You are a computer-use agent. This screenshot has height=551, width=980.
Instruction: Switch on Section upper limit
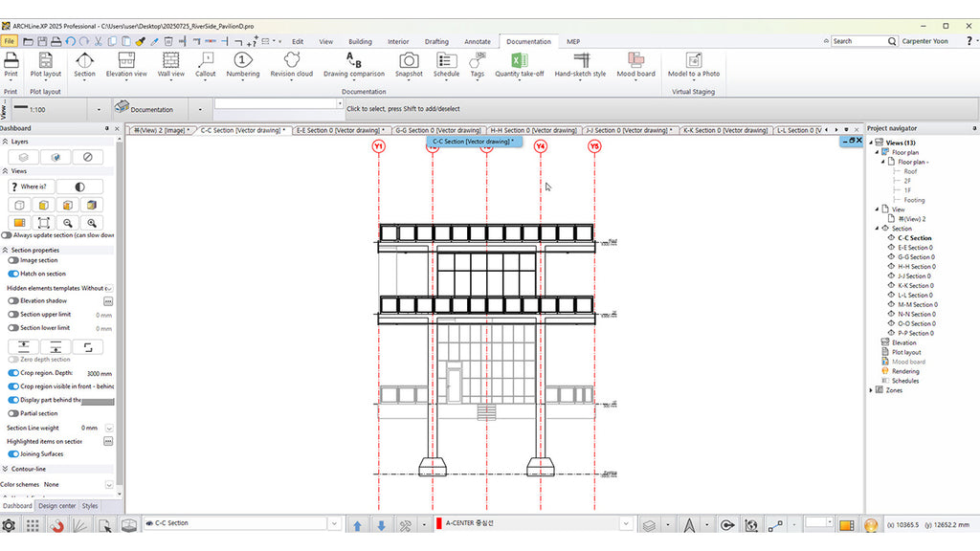pyautogui.click(x=13, y=315)
